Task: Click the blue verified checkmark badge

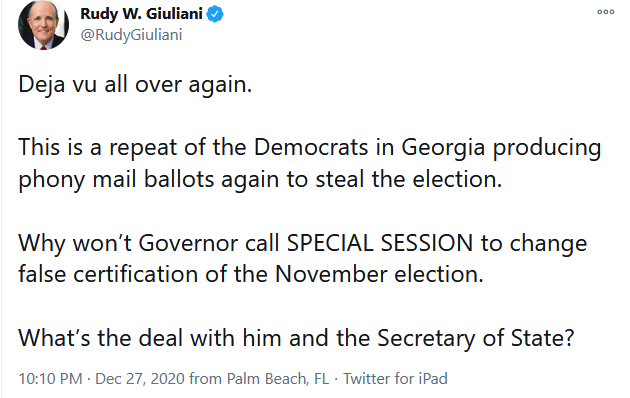Action: coord(215,14)
